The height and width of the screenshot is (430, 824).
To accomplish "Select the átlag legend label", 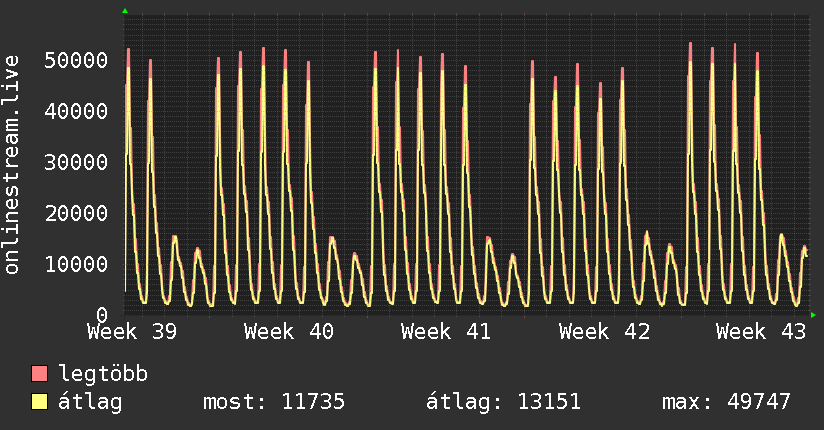I will [90, 402].
